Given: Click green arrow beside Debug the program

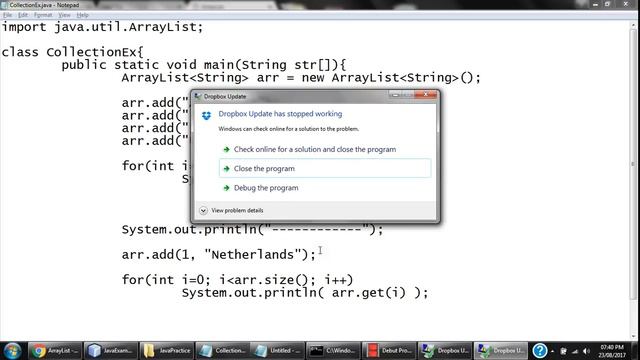Looking at the screenshot, I should click(x=227, y=188).
